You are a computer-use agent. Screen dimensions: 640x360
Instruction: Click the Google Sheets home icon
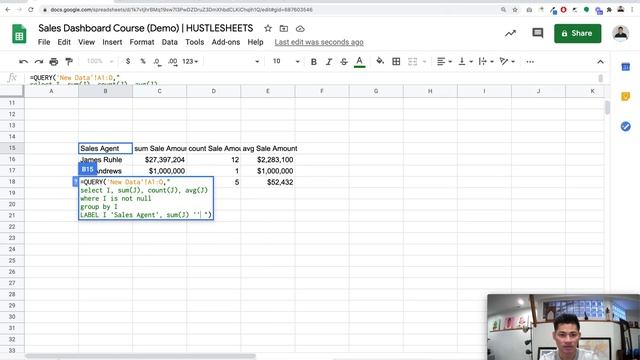[x=19, y=34]
